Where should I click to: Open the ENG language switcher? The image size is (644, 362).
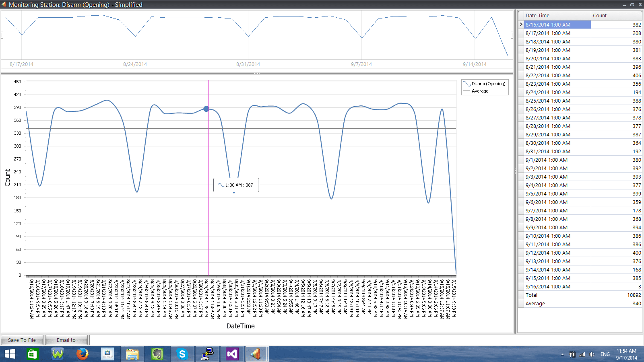[x=605, y=354]
